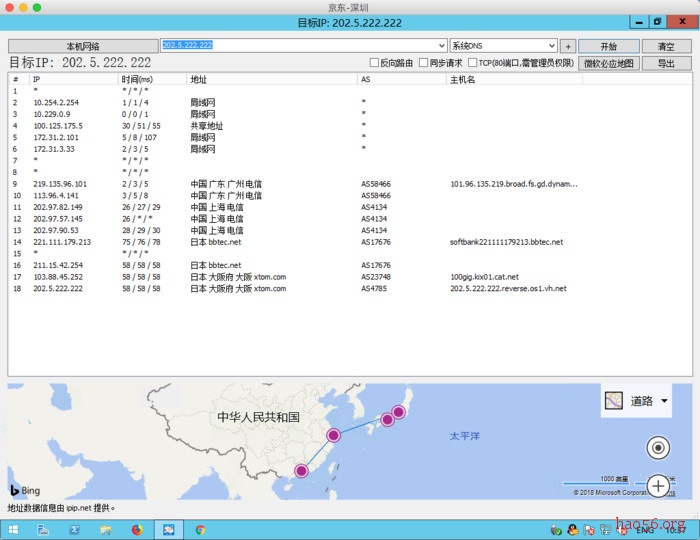Select hop row 202.97.82.149

click(350, 207)
